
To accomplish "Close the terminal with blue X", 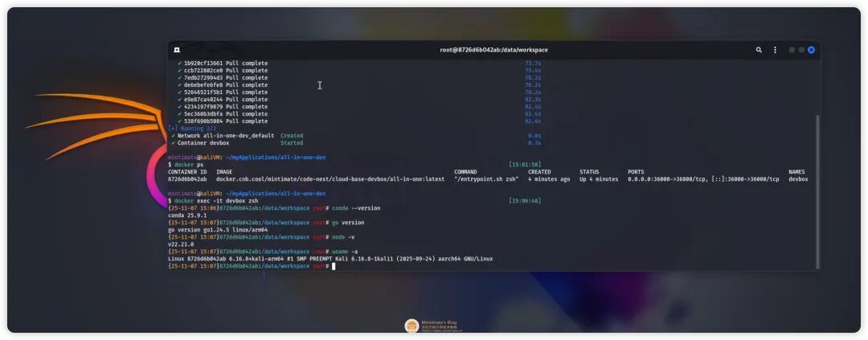I will click(x=811, y=50).
